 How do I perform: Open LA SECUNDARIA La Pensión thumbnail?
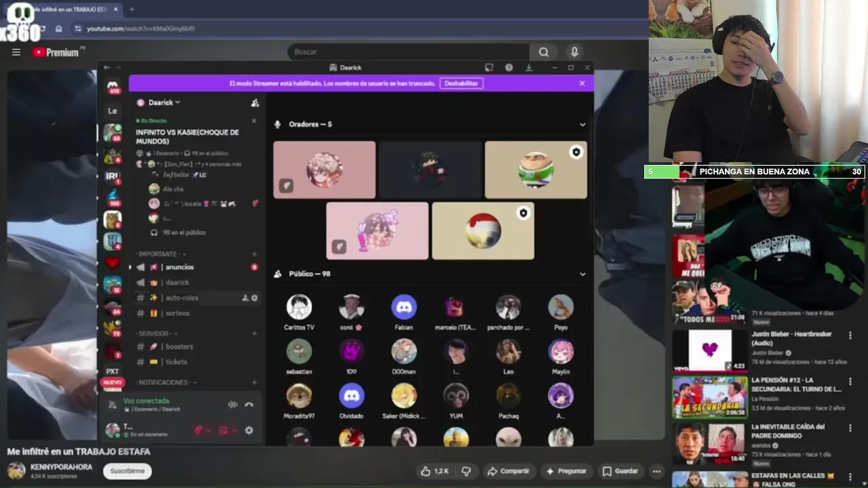709,397
